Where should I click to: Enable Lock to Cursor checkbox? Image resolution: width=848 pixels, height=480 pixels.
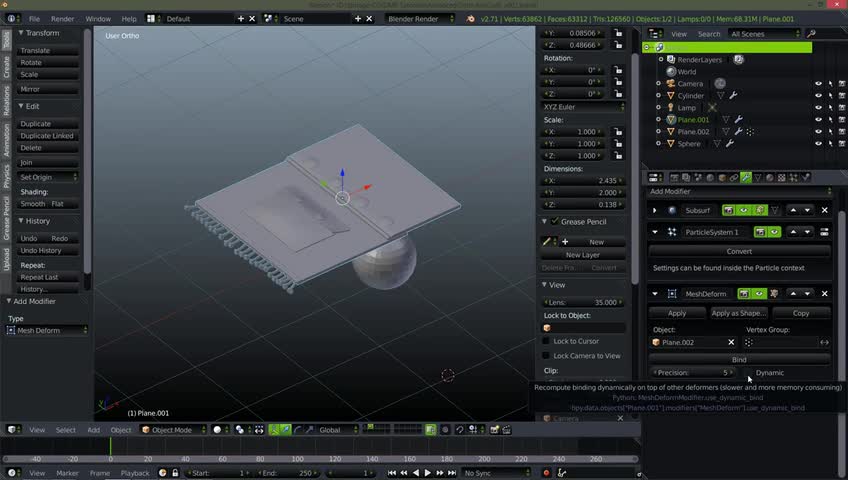[x=546, y=341]
